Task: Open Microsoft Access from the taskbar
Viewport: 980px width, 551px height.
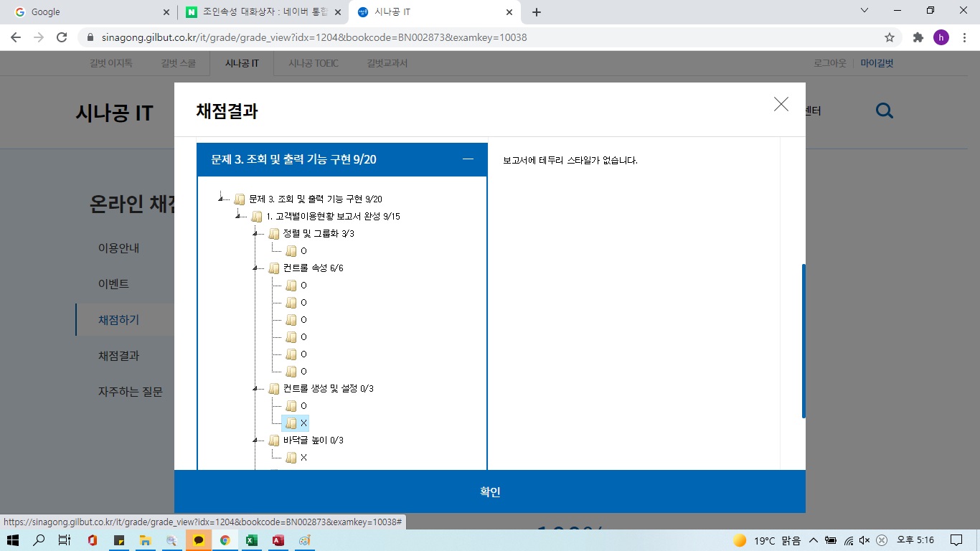Action: pos(278,540)
